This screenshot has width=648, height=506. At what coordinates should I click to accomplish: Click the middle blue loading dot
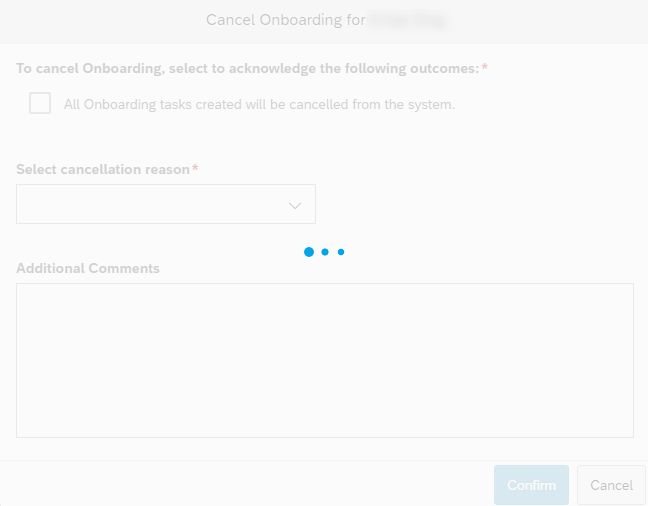pyautogui.click(x=325, y=252)
